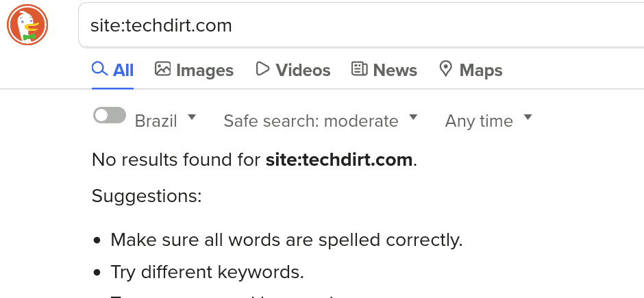This screenshot has width=644, height=298.
Task: Click the arrow beside Any time
Action: (528, 118)
